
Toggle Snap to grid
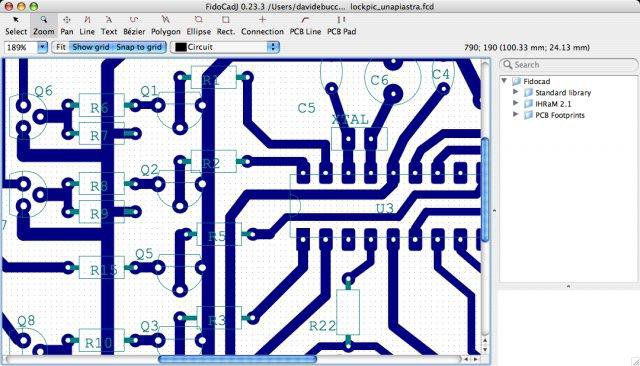tap(139, 47)
